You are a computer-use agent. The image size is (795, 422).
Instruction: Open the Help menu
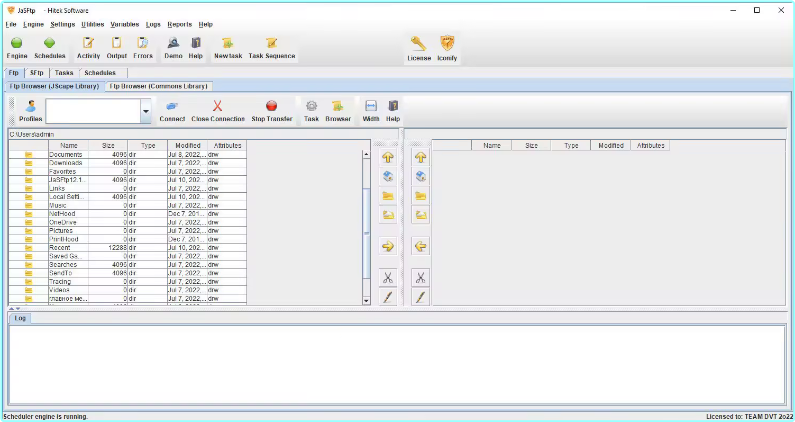click(x=205, y=24)
